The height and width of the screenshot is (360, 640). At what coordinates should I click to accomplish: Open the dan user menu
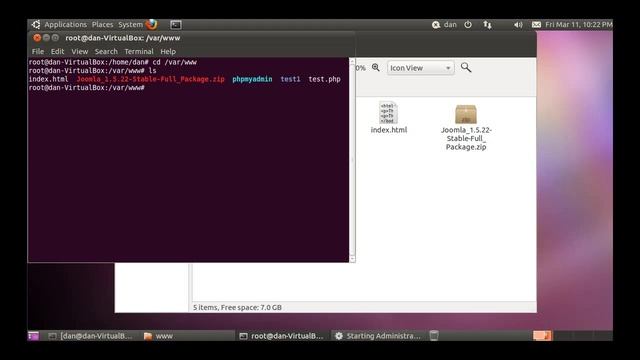coord(450,24)
